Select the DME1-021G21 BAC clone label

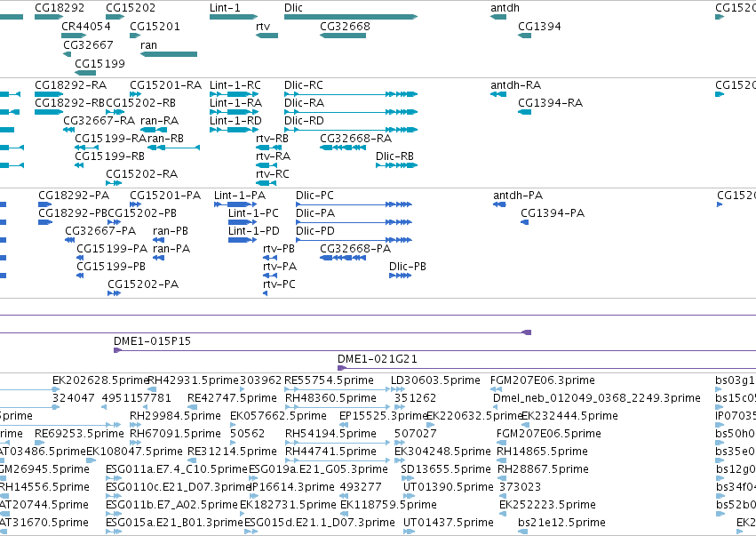click(x=377, y=359)
